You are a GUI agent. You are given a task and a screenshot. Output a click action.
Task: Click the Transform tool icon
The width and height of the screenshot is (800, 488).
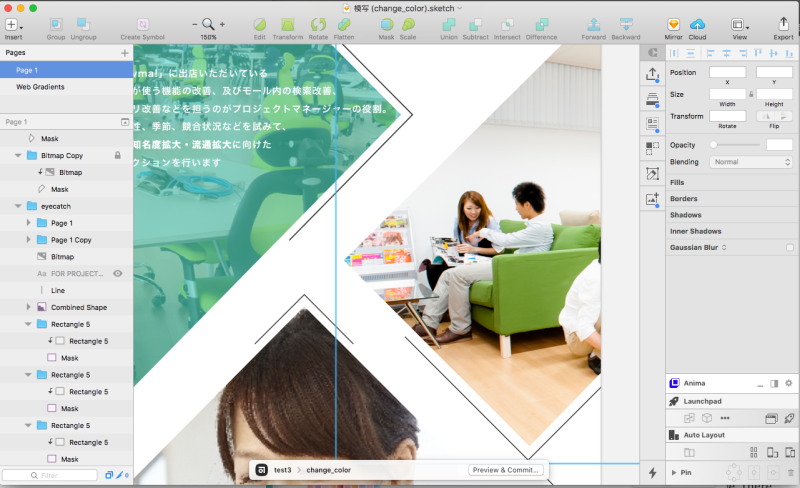288,25
